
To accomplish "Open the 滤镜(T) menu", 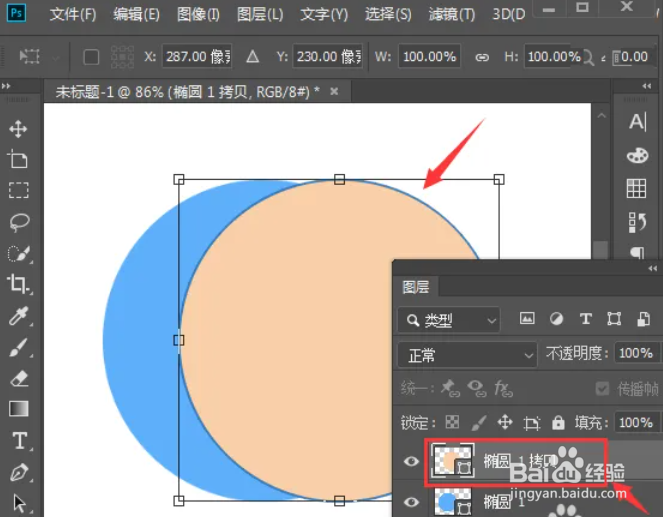I will click(x=452, y=14).
